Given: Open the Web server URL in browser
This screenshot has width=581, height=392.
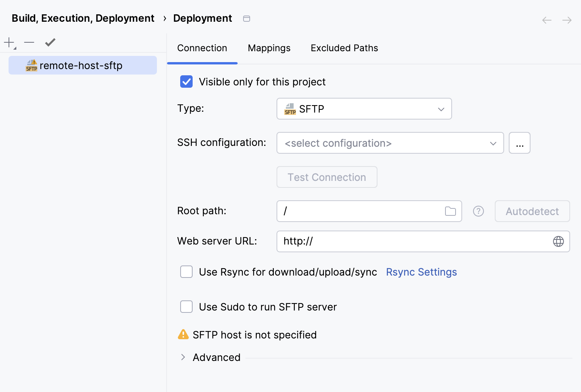Looking at the screenshot, I should pyautogui.click(x=558, y=241).
